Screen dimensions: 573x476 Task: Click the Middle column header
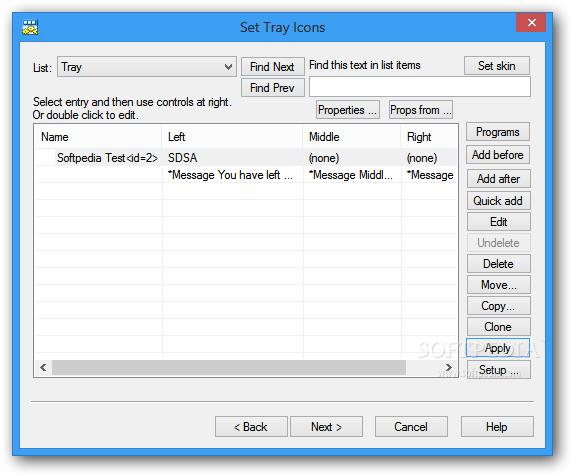tap(352, 137)
